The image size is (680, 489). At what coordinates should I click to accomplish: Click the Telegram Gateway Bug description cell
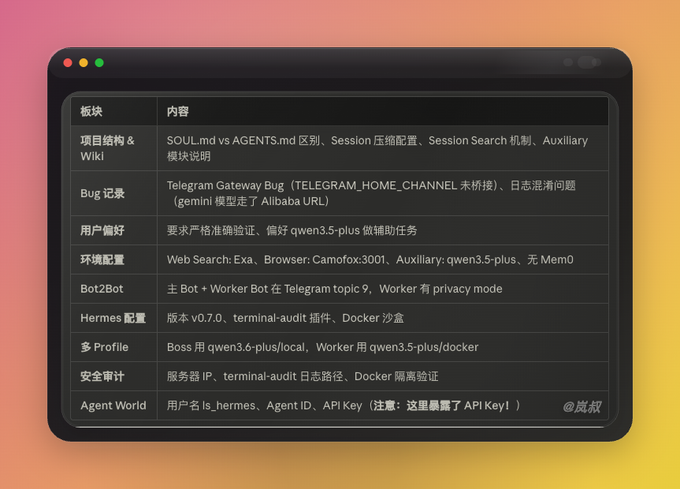(x=382, y=193)
